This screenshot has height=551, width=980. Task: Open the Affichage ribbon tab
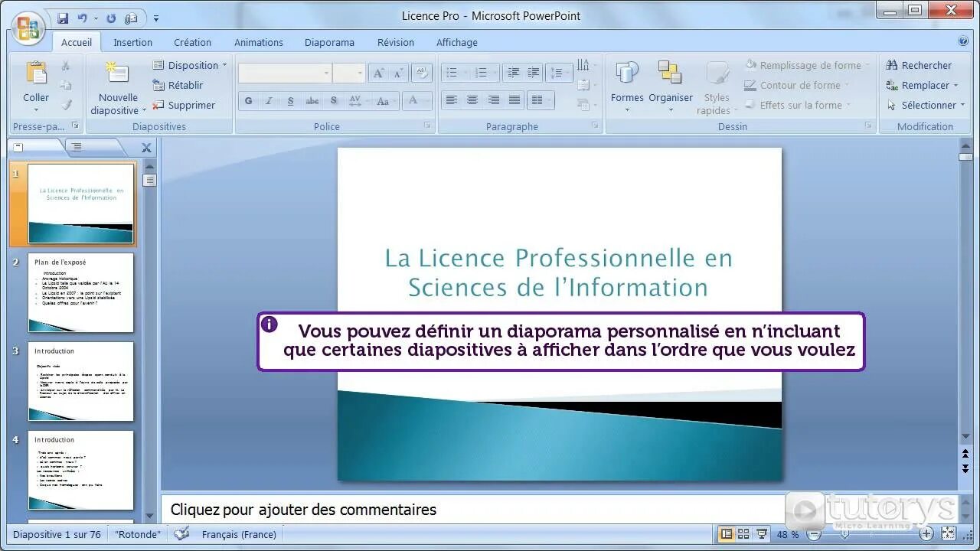click(457, 42)
